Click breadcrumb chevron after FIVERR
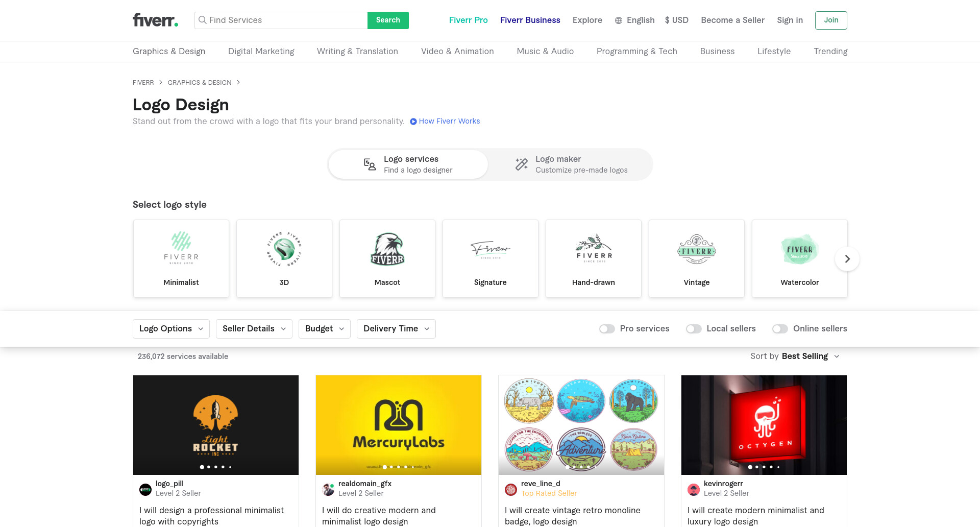The height and width of the screenshot is (527, 980). point(160,82)
